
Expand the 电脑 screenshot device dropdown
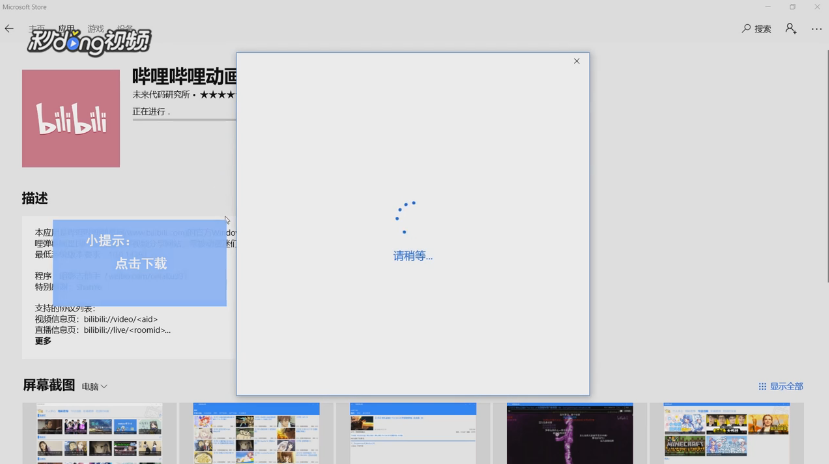tap(95, 387)
